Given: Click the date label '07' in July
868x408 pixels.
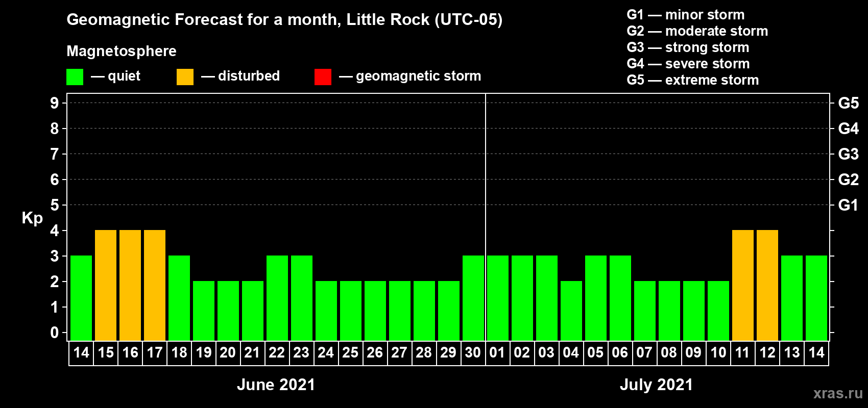Looking at the screenshot, I should (644, 352).
